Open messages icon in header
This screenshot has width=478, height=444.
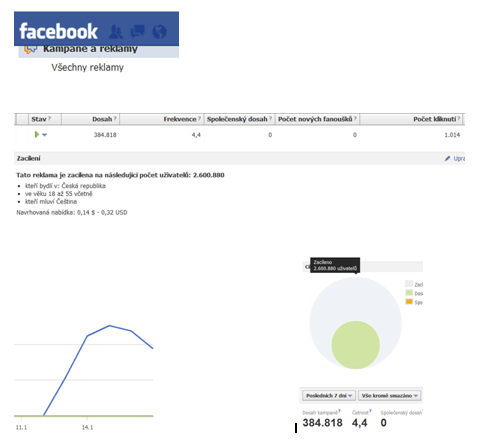pos(138,31)
